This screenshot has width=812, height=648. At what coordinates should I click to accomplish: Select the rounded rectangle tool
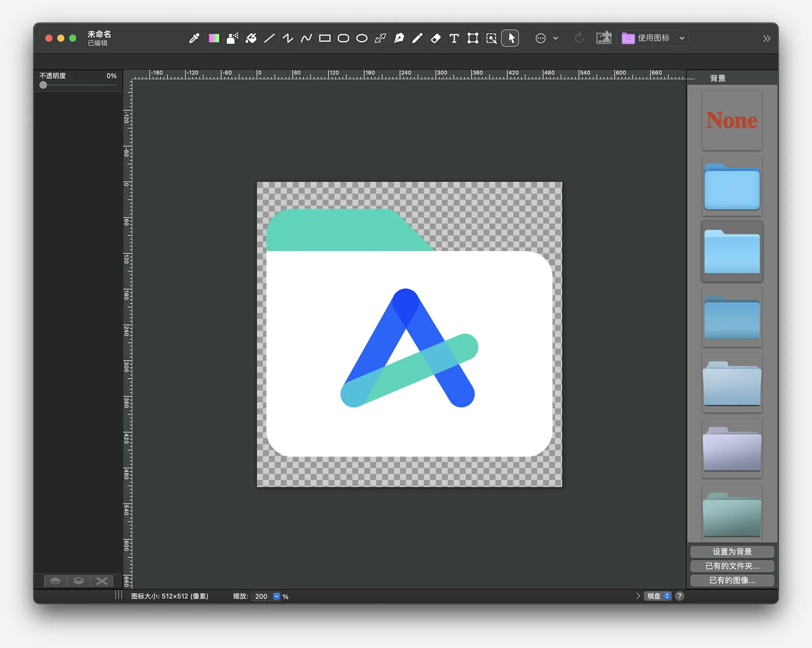point(344,38)
